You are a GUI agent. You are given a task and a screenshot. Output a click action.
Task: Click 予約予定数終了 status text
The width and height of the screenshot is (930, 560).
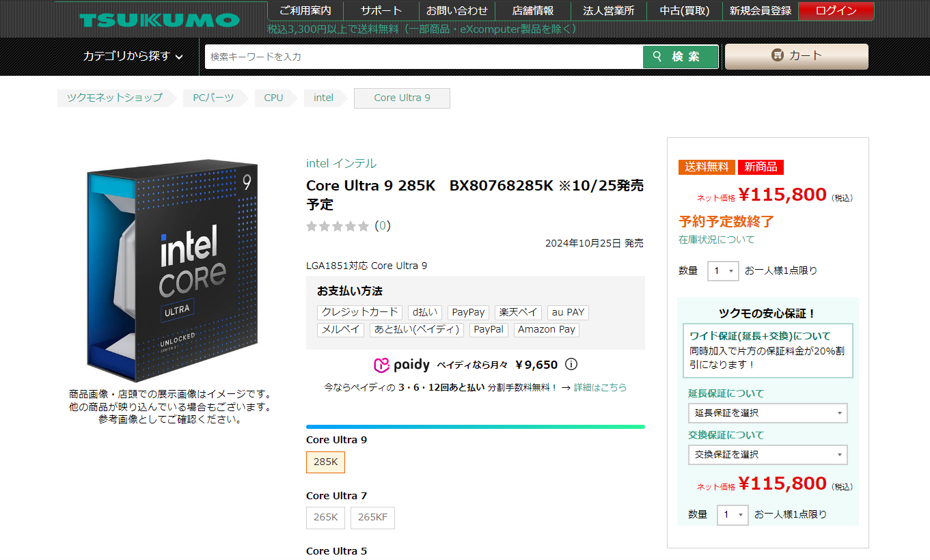point(726,221)
